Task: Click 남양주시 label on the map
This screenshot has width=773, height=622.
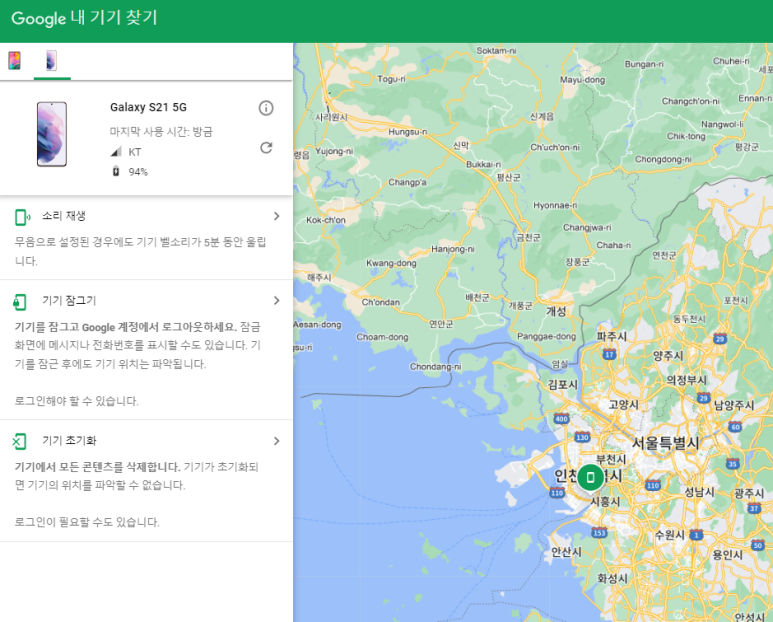Action: 734,405
